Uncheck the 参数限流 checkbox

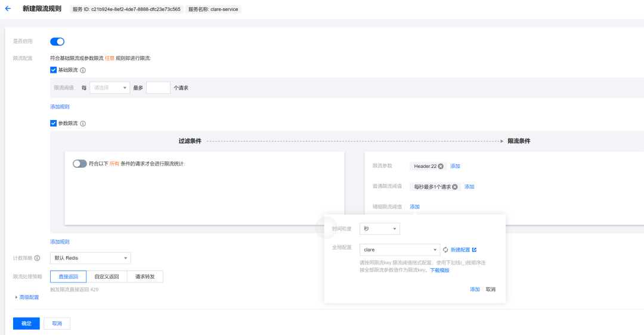click(54, 123)
